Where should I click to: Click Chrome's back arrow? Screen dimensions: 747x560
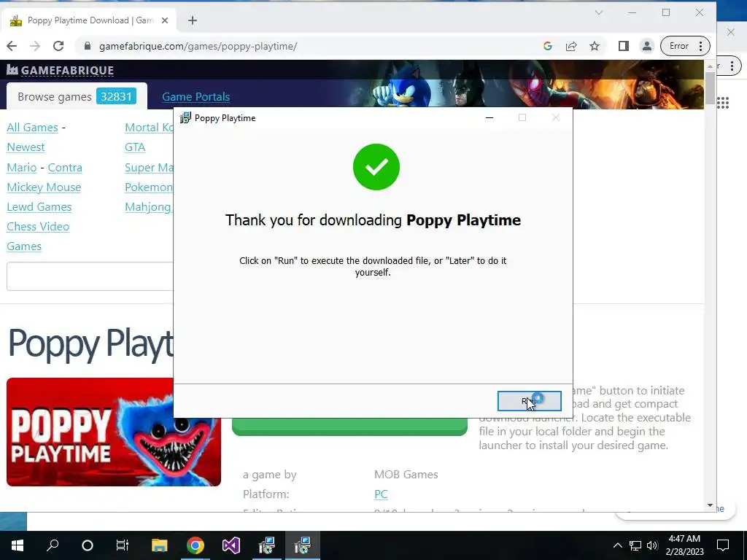point(12,46)
